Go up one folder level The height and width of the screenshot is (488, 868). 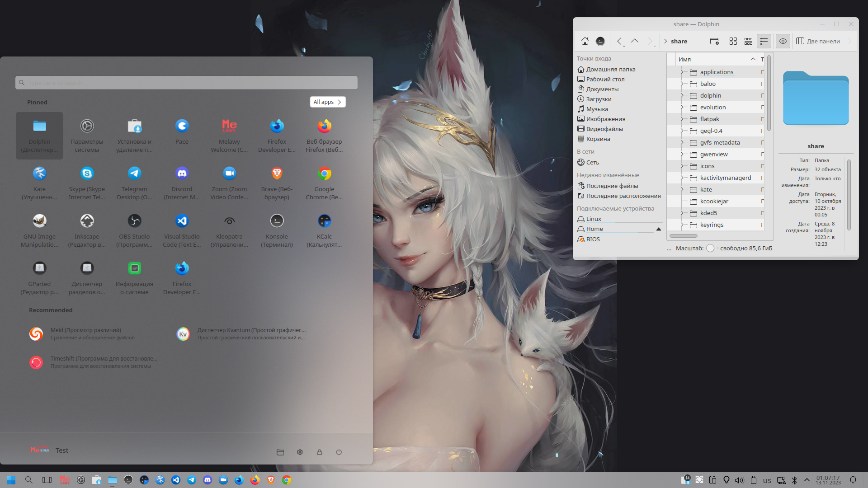pos(635,41)
